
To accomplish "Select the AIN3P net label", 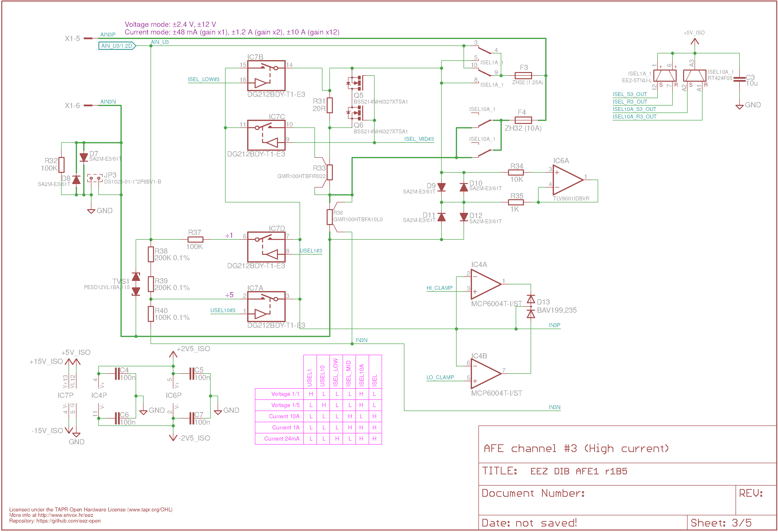I will pos(108,35).
